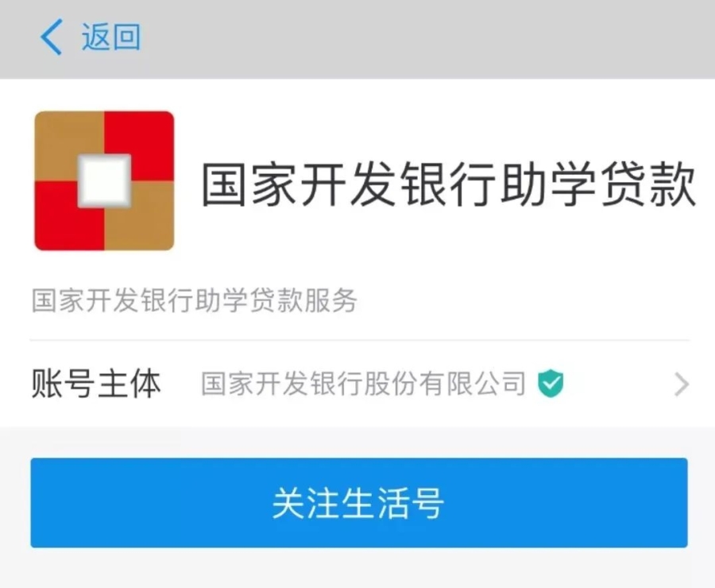
Task: Click the 关注生活号 follow button
Action: (x=359, y=503)
